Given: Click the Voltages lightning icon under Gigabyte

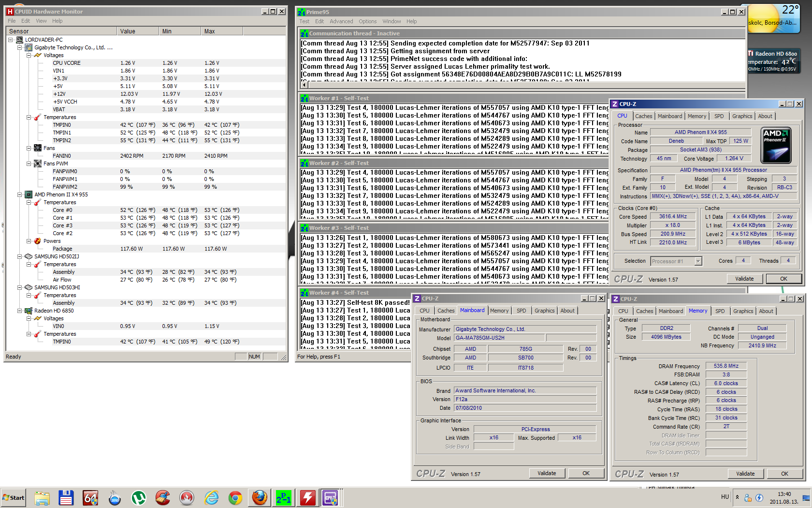Looking at the screenshot, I should click(38, 55).
